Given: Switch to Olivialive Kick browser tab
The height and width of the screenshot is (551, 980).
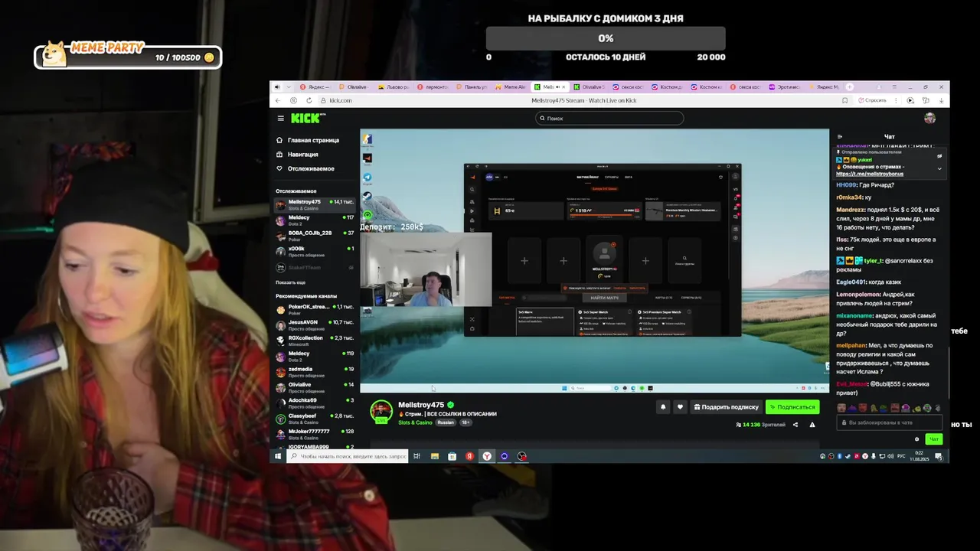Looking at the screenshot, I should click(x=589, y=87).
